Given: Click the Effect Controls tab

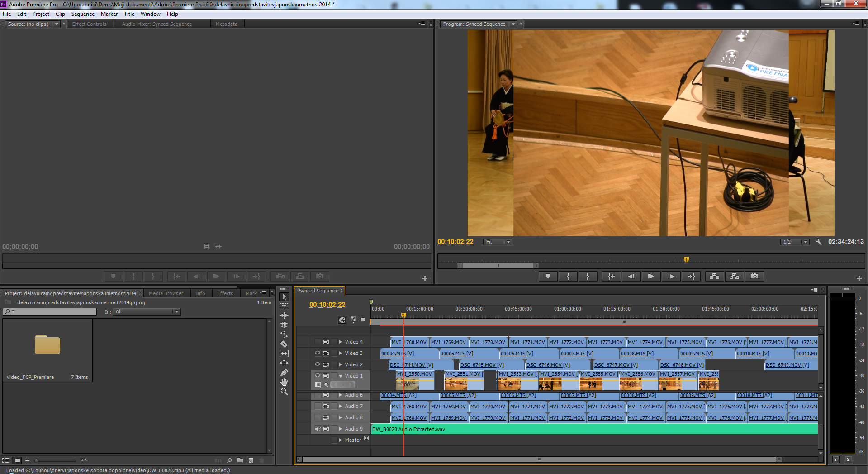Looking at the screenshot, I should click(89, 24).
